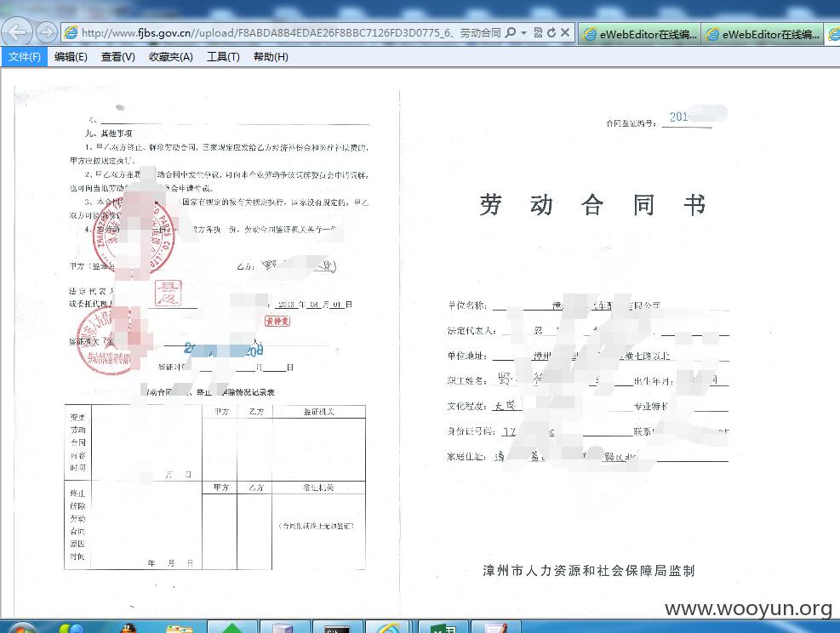The height and width of the screenshot is (633, 840).
Task: Go back using the browser Back arrow
Action: click(x=17, y=32)
